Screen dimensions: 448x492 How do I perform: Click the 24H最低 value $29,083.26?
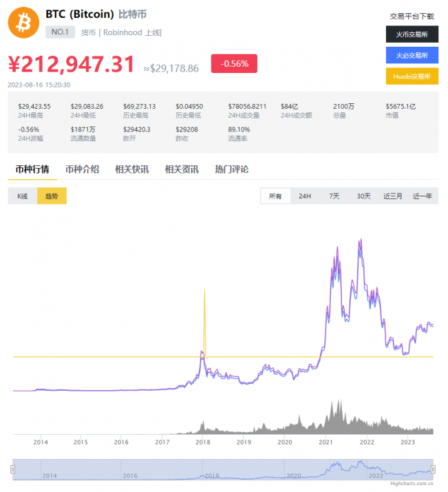[87, 106]
